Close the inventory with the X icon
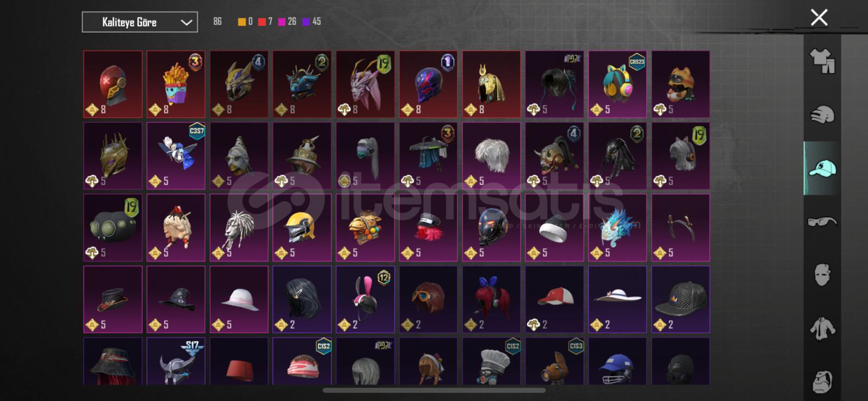This screenshot has height=401, width=868. pyautogui.click(x=819, y=17)
